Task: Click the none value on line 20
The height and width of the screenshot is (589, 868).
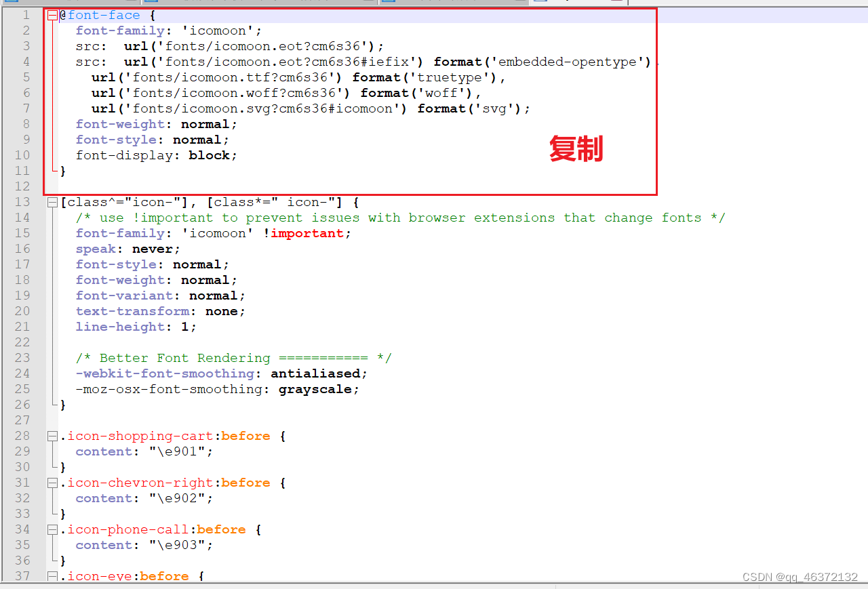Action: [222, 311]
